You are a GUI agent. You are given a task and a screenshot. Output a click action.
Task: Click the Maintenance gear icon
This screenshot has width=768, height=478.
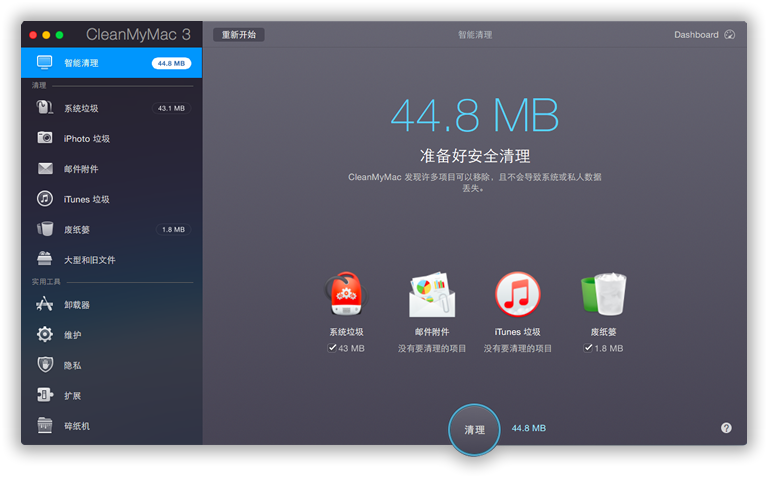tap(45, 335)
